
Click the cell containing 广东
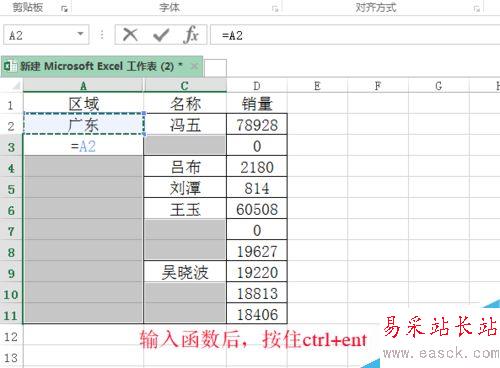click(x=83, y=125)
